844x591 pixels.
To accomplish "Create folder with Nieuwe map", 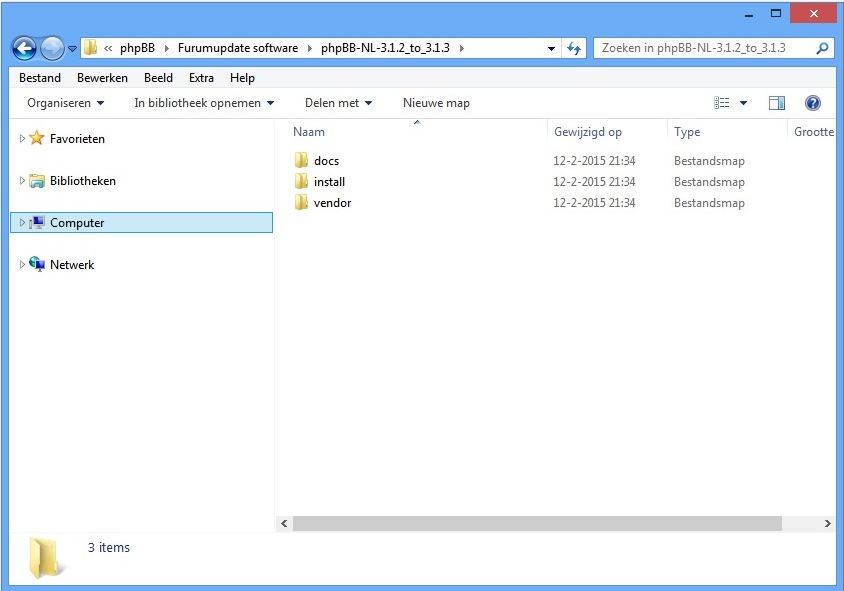I will coord(436,103).
